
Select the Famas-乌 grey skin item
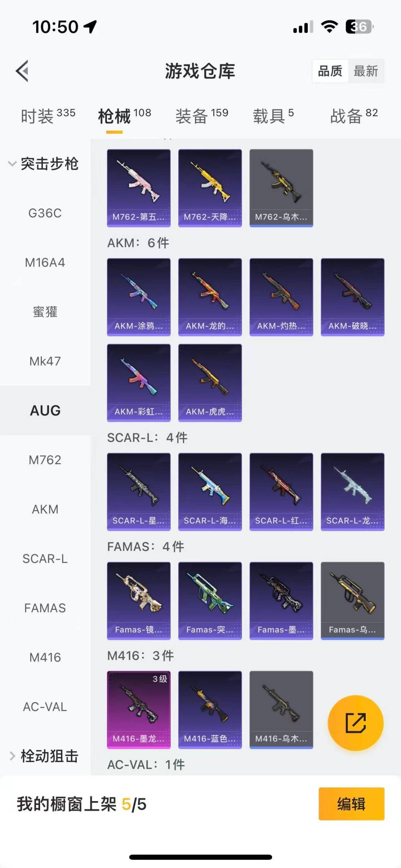click(353, 601)
